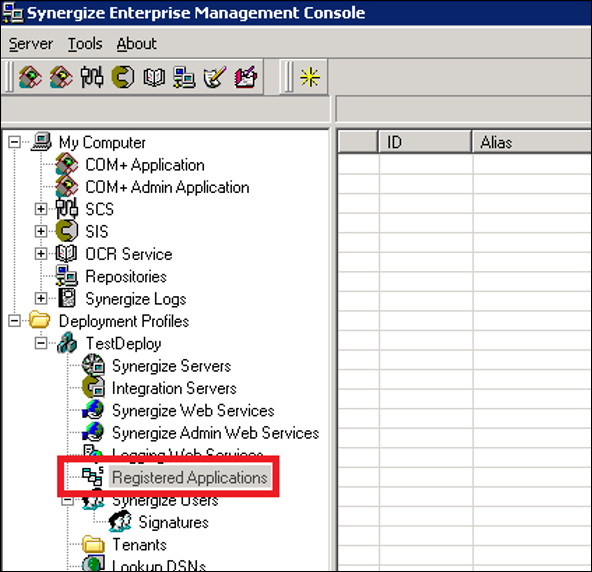Select the SIS tree item
The height and width of the screenshot is (572, 592).
click(97, 231)
